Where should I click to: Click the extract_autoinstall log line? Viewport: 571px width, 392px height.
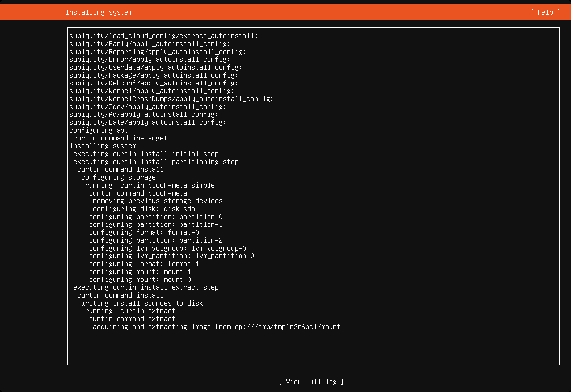tap(163, 36)
